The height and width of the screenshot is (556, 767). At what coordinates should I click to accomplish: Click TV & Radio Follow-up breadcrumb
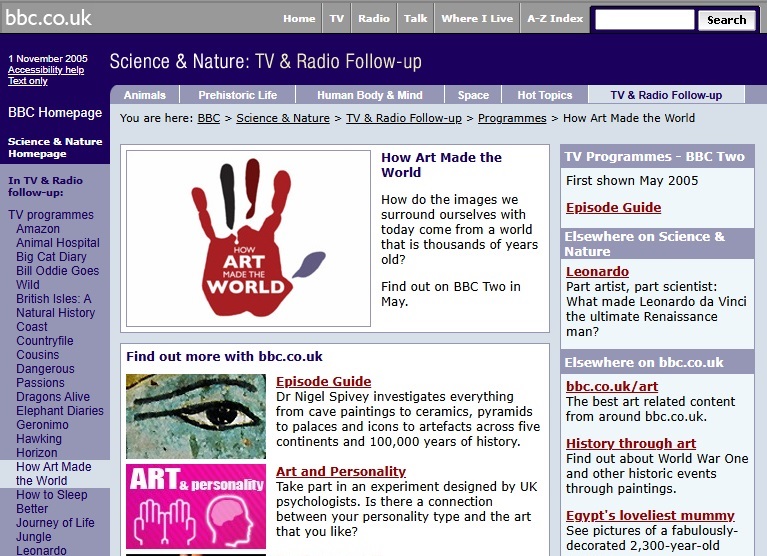point(404,118)
